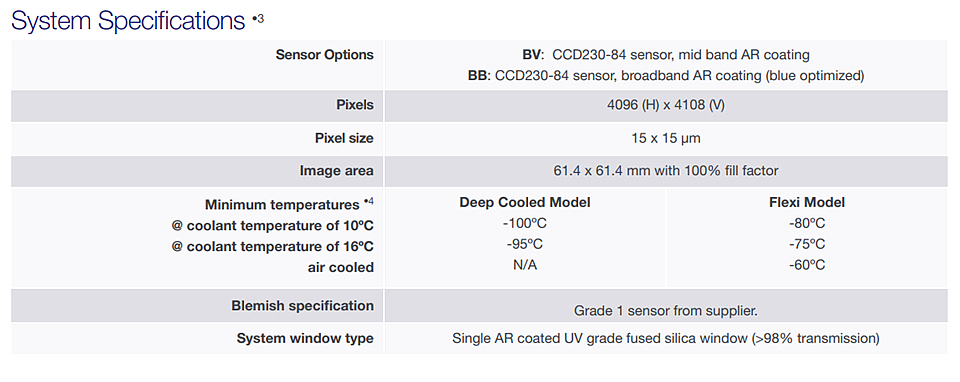This screenshot has height=382, width=960.
Task: Select the Pixel size label
Action: pos(344,138)
